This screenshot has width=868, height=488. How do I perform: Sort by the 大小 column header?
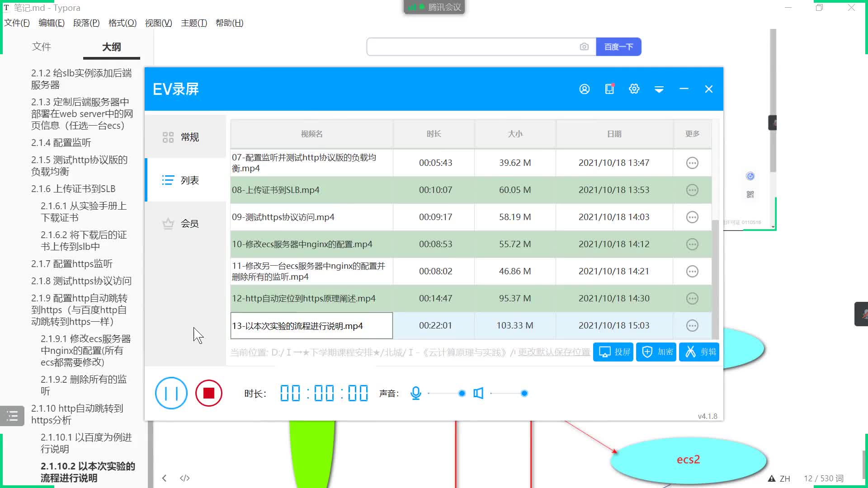515,134
